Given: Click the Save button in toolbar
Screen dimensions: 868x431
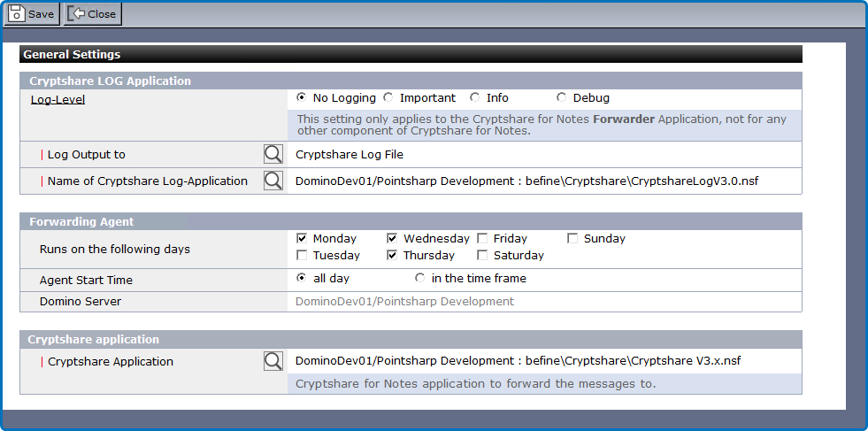Looking at the screenshot, I should pos(32,14).
